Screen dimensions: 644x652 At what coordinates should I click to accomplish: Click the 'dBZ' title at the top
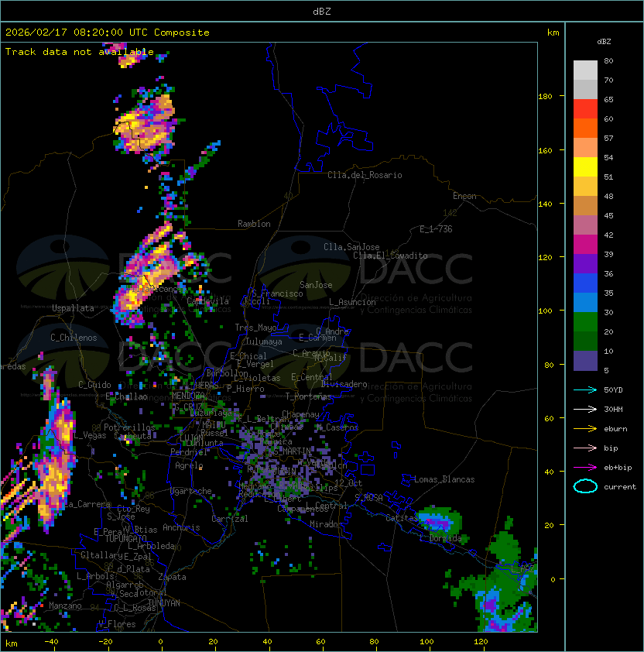[322, 11]
